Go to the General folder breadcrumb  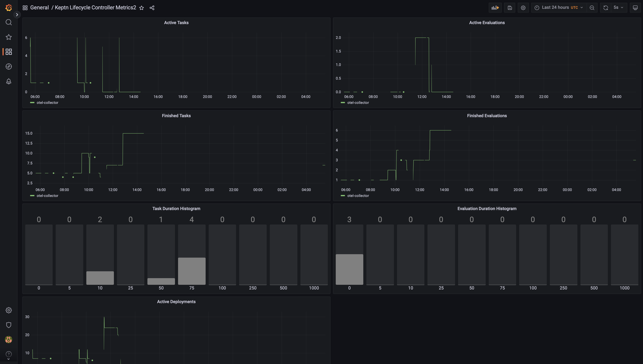pos(39,8)
